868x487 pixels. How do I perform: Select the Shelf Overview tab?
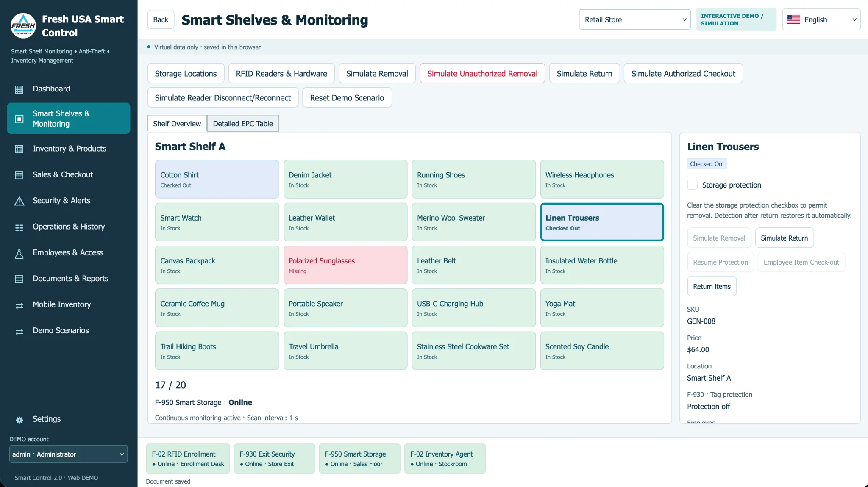(177, 123)
